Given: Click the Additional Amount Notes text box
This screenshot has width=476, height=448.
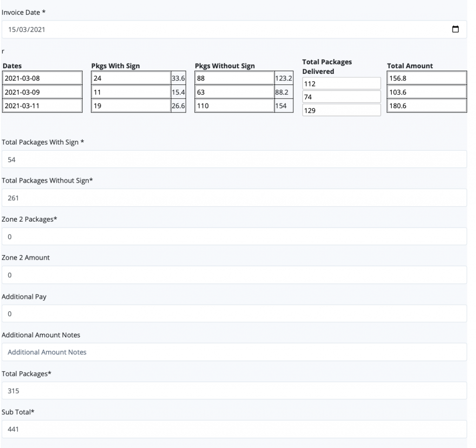Looking at the screenshot, I should click(x=234, y=352).
